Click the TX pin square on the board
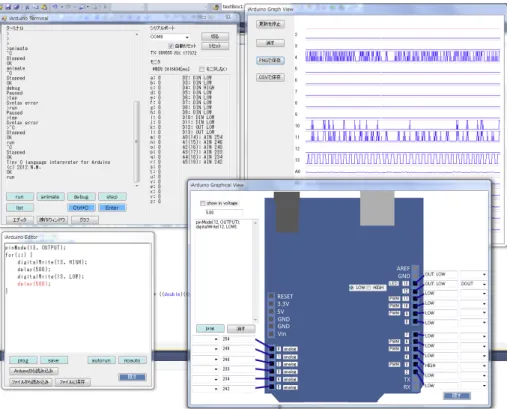The width and height of the screenshot is (510, 409). 415,379
